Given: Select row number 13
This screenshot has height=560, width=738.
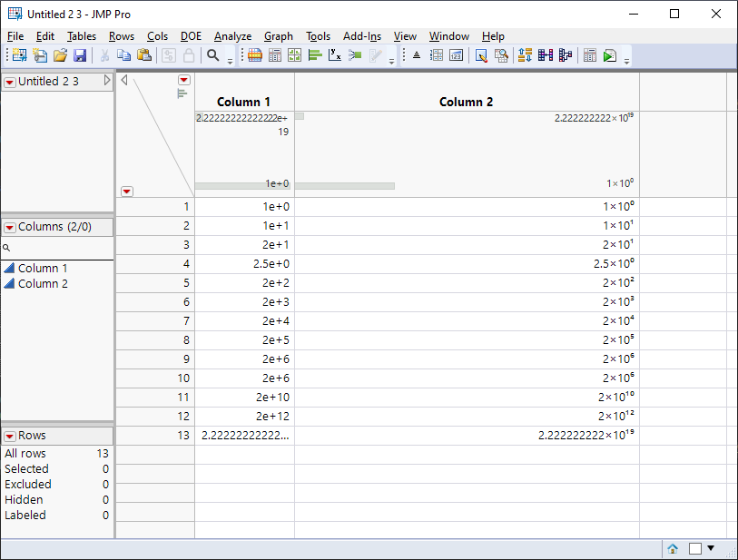Looking at the screenshot, I should coord(155,436).
